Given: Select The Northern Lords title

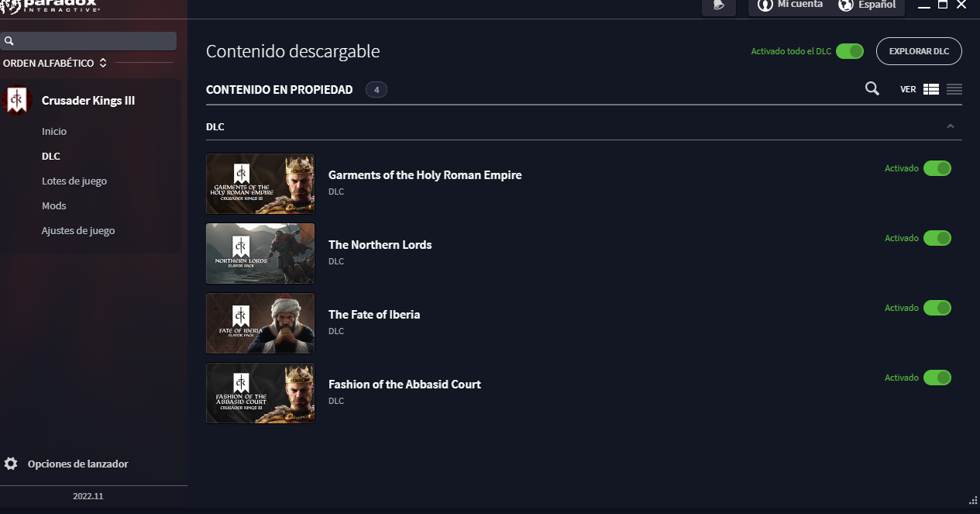Looking at the screenshot, I should coord(380,245).
